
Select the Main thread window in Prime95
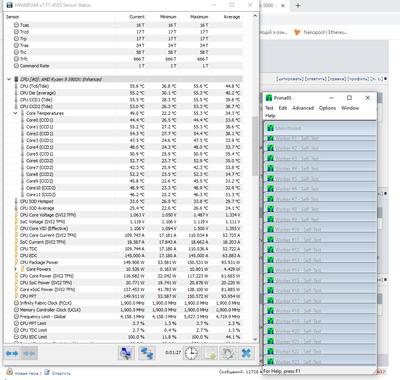(320, 128)
